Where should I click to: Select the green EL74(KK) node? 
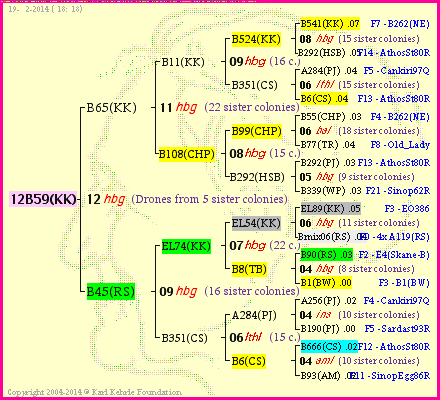pyautogui.click(x=186, y=246)
